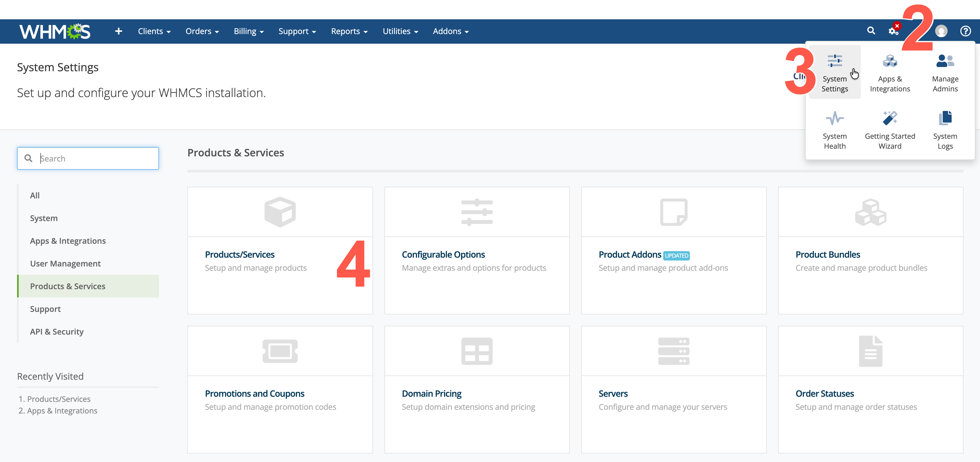Click the Product Bundles boxes icon
This screenshot has width=980, height=462.
(x=870, y=212)
